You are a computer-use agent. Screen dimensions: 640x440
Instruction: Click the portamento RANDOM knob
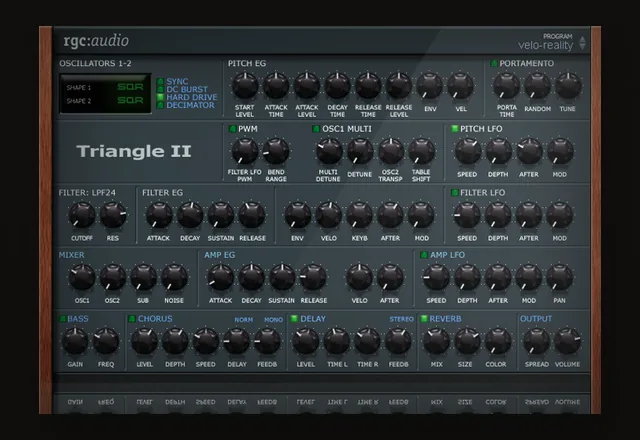click(x=537, y=86)
